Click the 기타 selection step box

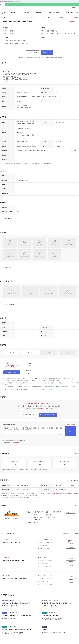pos(67,353)
